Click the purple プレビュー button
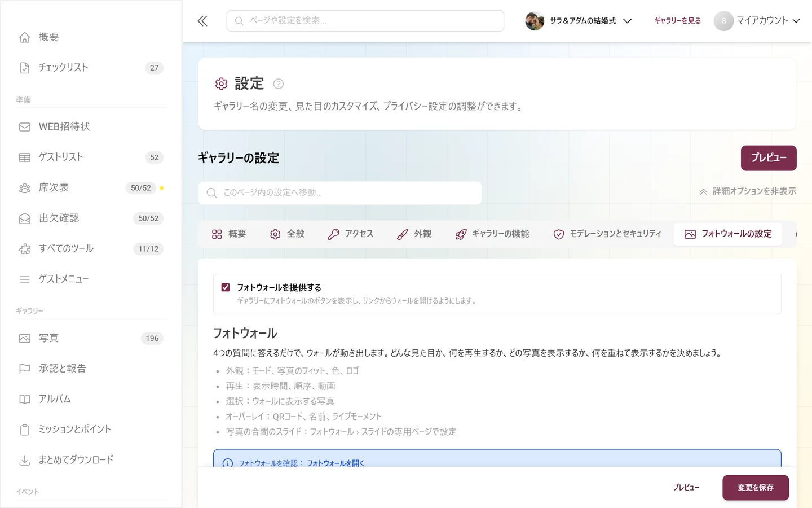Image resolution: width=812 pixels, height=508 pixels. 769,158
